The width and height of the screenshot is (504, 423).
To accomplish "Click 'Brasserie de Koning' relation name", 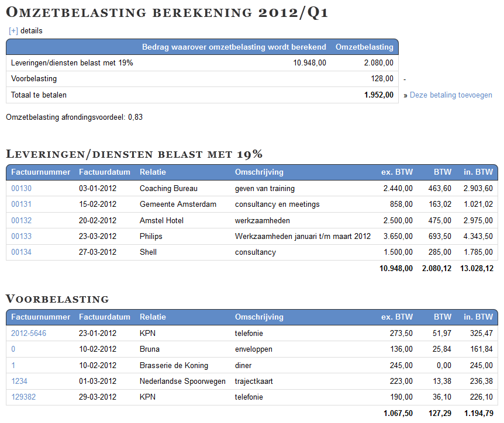I will click(x=174, y=366).
